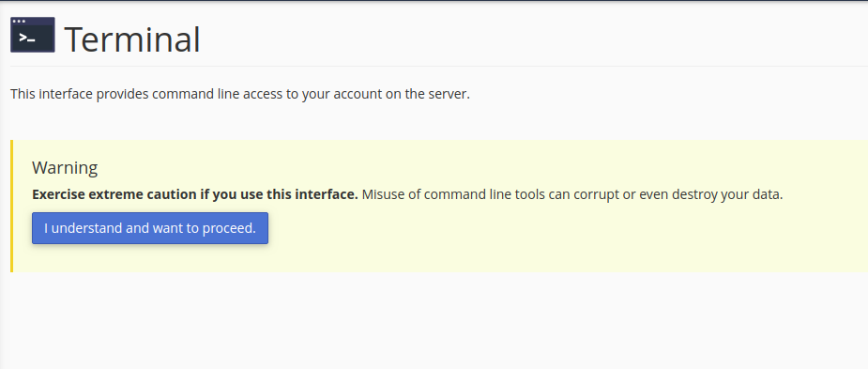Select the Terminal page heading
This screenshot has width=868, height=369.
132,39
